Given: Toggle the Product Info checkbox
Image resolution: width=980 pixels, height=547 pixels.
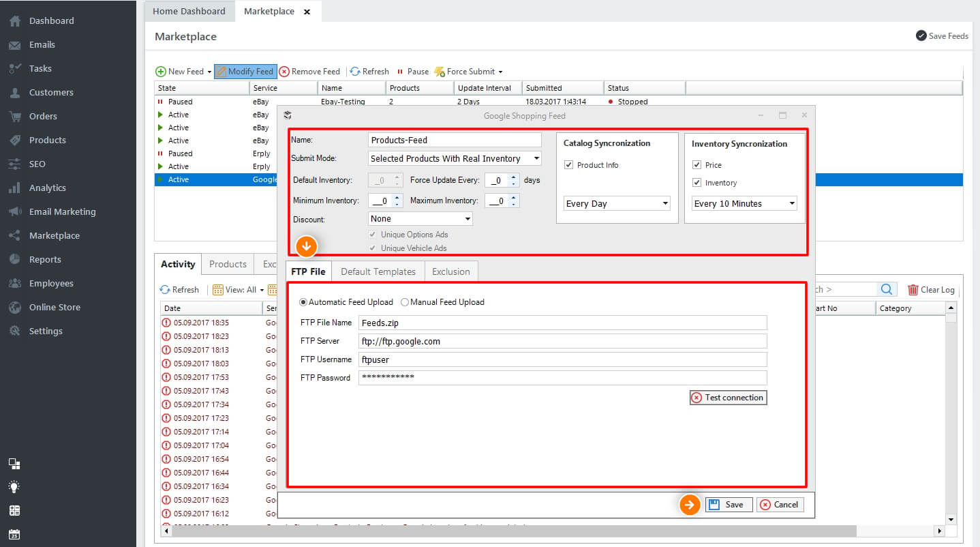Looking at the screenshot, I should click(568, 165).
